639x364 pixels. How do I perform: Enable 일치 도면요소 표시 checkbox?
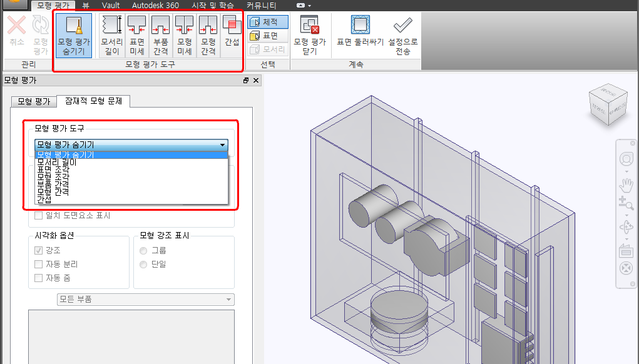(39, 215)
